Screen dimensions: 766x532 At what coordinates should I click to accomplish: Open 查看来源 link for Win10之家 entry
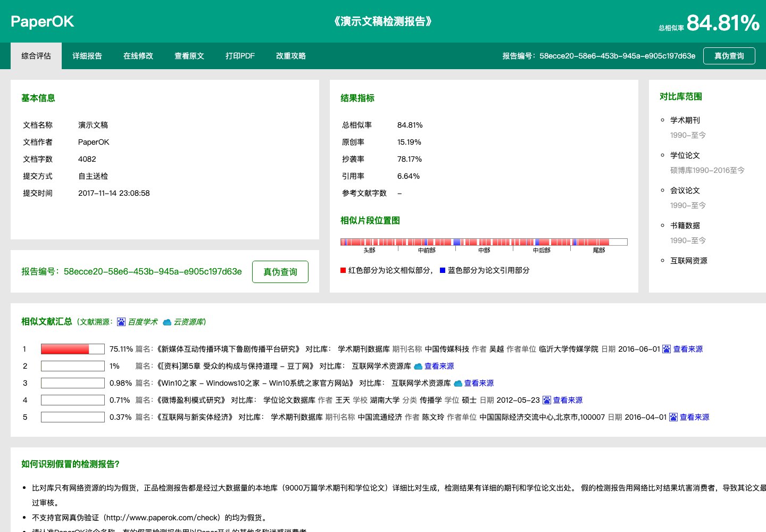tap(479, 383)
